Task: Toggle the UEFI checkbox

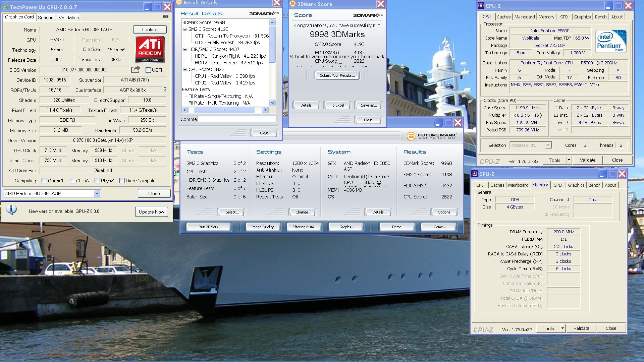Action: (x=148, y=70)
